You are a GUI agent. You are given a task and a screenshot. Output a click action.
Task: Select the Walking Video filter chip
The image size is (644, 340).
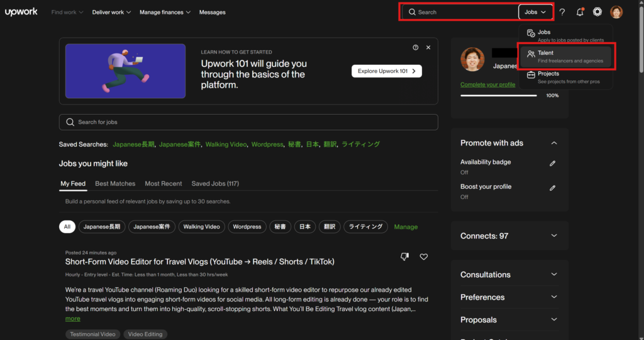coord(201,227)
